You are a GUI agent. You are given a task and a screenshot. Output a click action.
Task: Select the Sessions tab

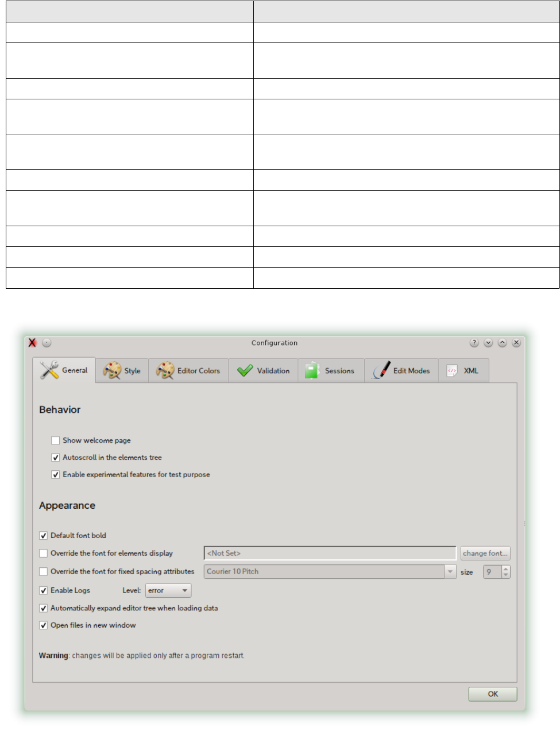click(331, 371)
